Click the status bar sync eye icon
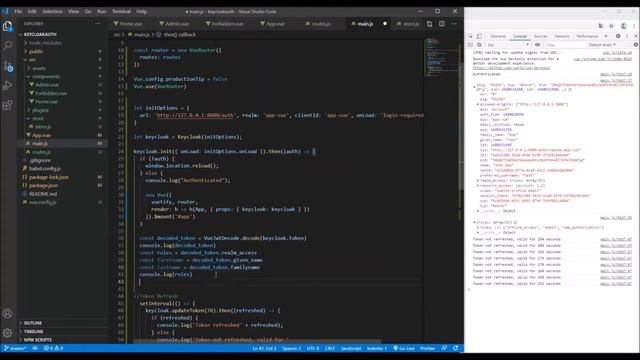Image resolution: width=640 pixels, height=360 pixels. (35, 348)
